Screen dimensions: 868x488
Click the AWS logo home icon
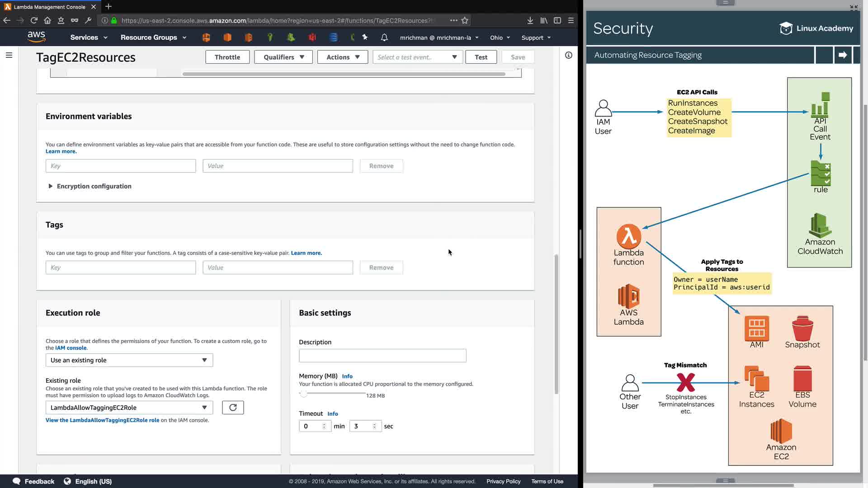36,37
